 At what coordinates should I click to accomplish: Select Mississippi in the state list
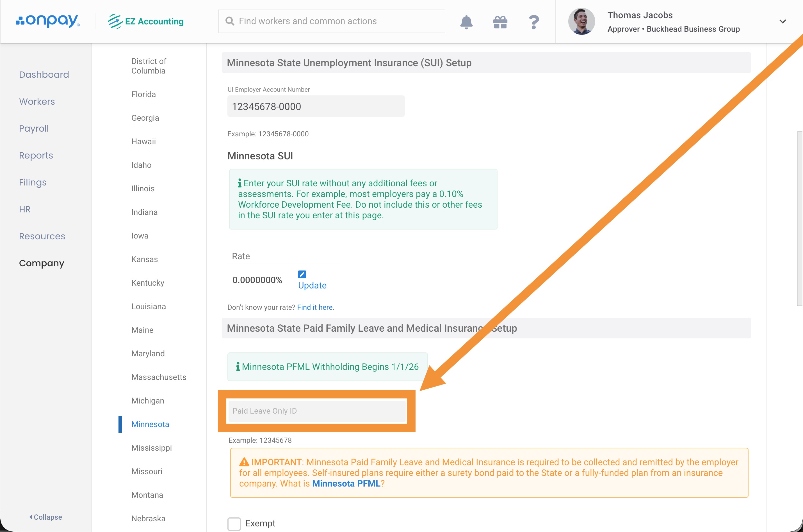click(151, 448)
